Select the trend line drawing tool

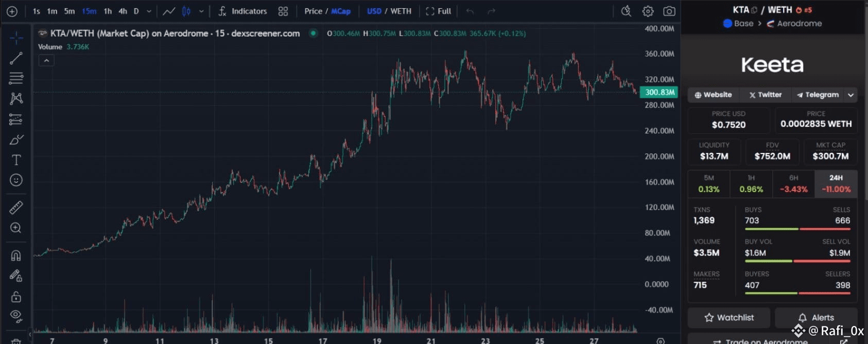pyautogui.click(x=16, y=58)
